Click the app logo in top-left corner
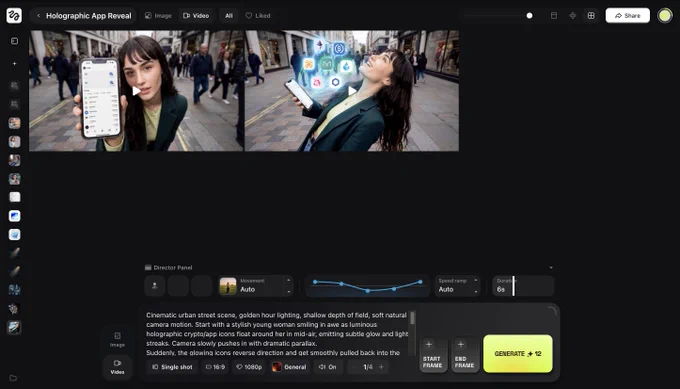The image size is (680, 389). click(14, 16)
